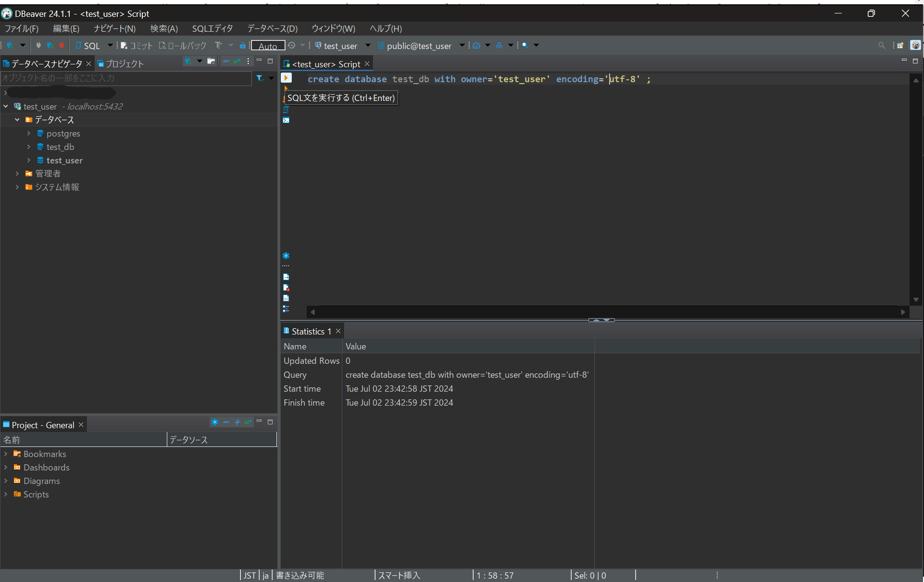Click the Execute SQL statement play icon

pos(286,78)
